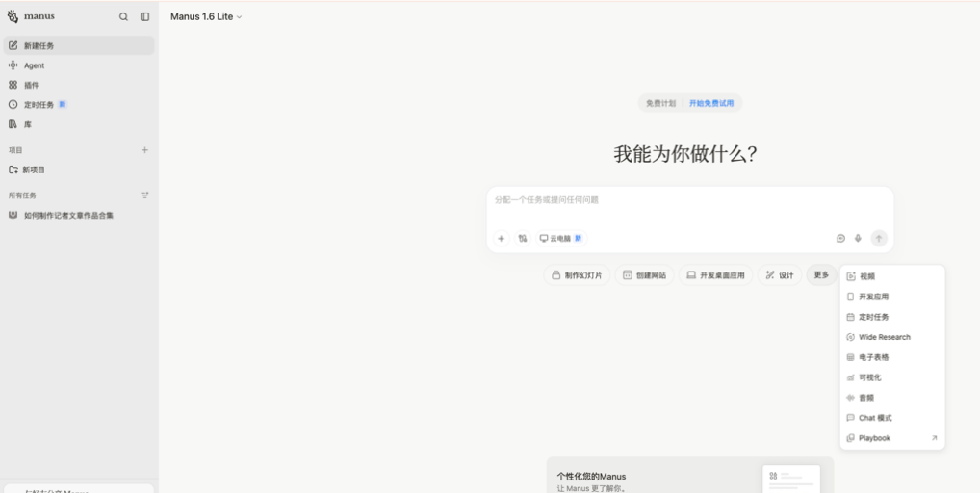Click the plus attach button in the prompt box

501,238
